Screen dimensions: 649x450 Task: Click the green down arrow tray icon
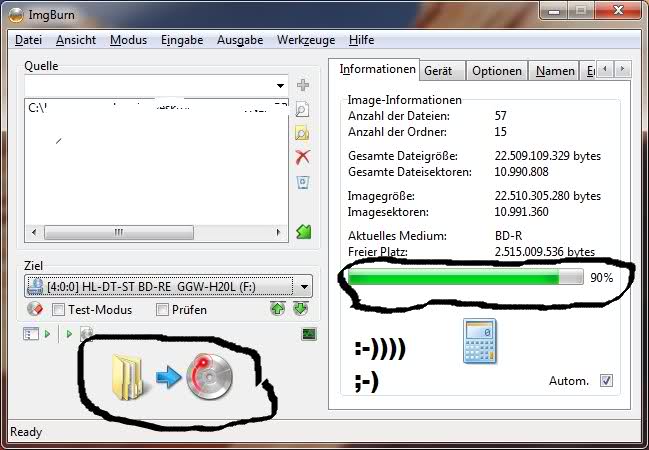click(x=300, y=308)
